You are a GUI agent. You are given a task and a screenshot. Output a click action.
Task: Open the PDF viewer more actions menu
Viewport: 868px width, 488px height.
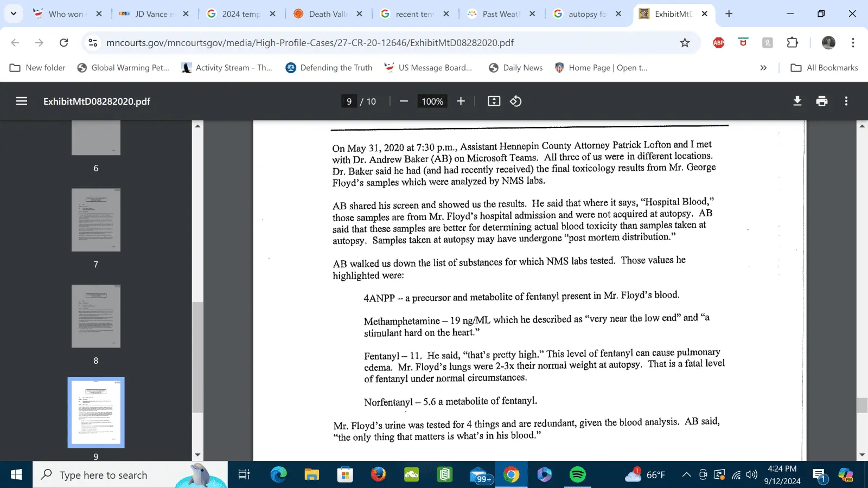click(846, 101)
